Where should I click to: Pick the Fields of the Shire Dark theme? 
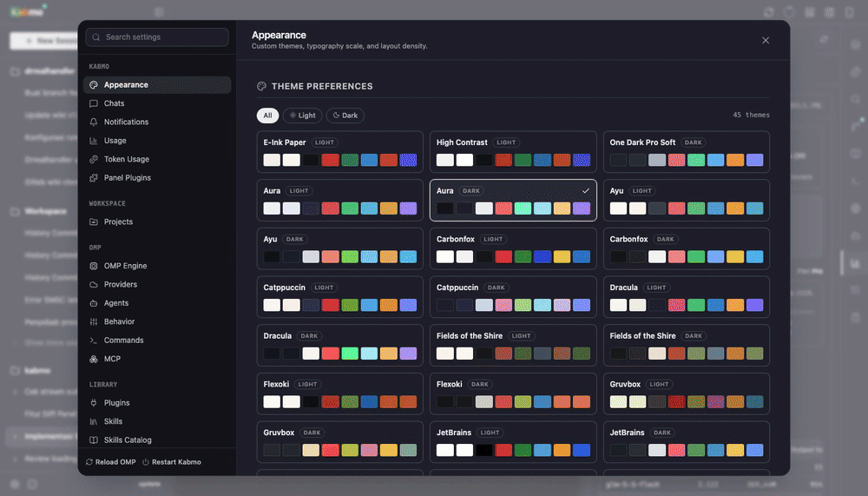click(x=687, y=345)
